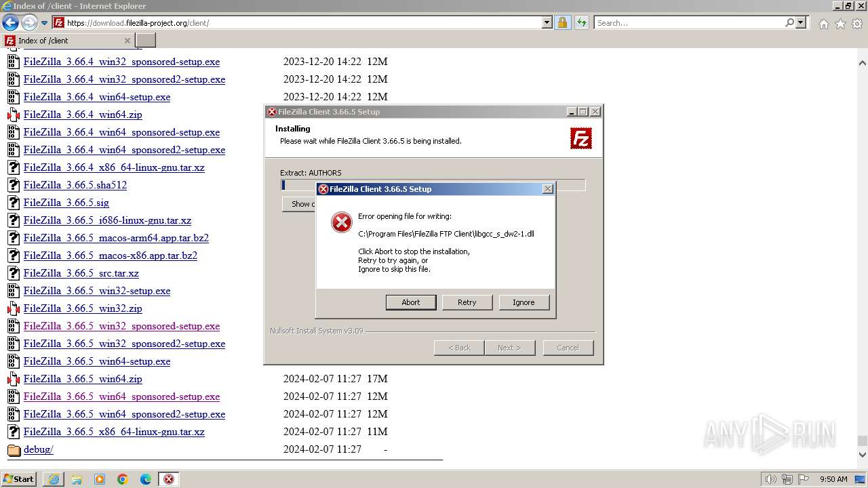This screenshot has width=868, height=488.
Task: Open FileZilla_3.66.5_win64_sponsored2-setup.exe link
Action: click(x=124, y=414)
